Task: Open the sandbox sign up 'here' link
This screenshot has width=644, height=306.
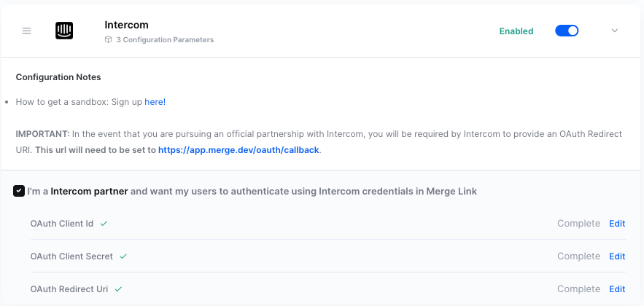Action: coord(154,102)
